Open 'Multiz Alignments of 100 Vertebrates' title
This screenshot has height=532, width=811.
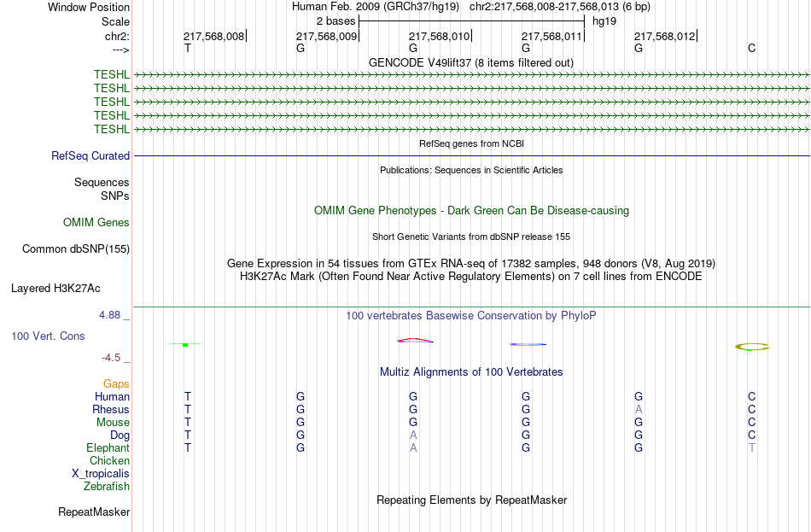coord(471,372)
